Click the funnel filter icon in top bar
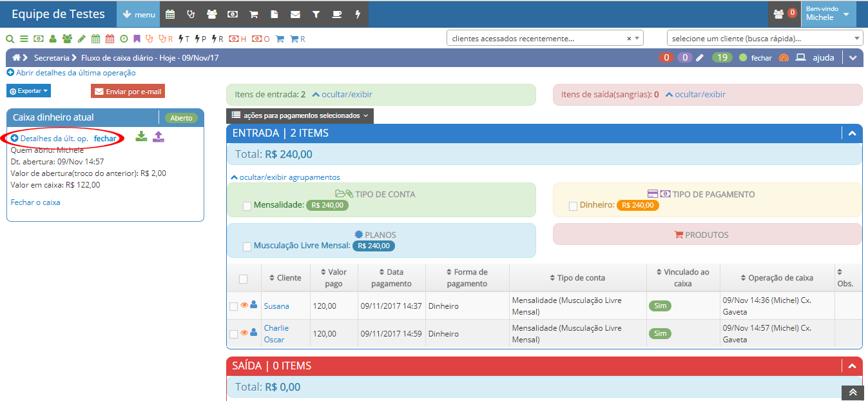The height and width of the screenshot is (401, 868). (x=316, y=14)
